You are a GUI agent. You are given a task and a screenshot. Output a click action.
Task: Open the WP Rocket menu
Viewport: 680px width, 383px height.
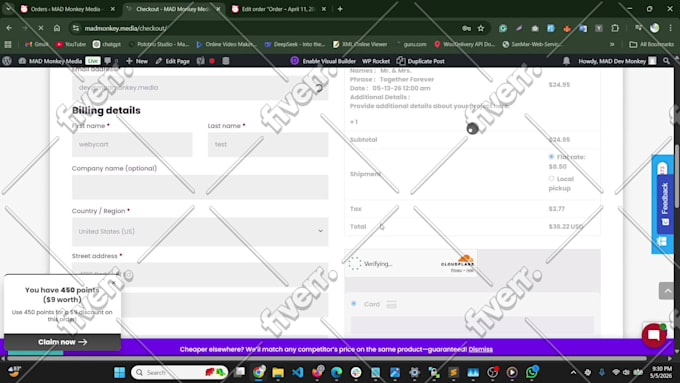pos(376,61)
